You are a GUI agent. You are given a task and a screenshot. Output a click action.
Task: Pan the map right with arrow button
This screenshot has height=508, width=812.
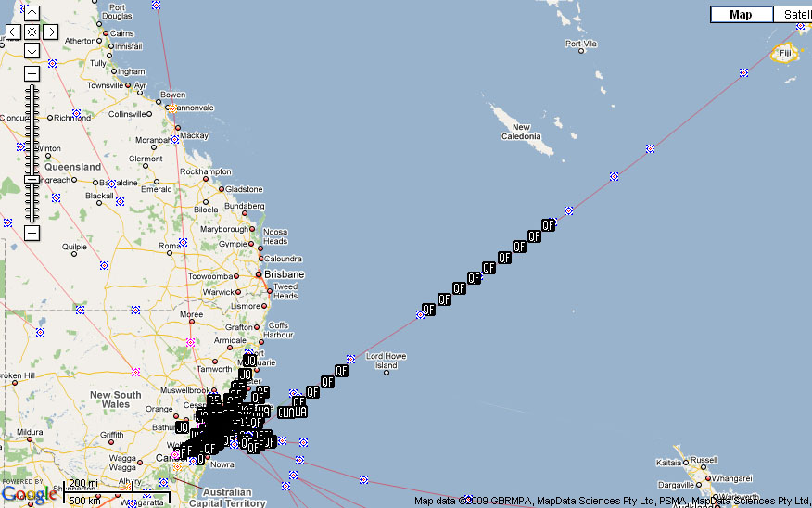point(50,32)
